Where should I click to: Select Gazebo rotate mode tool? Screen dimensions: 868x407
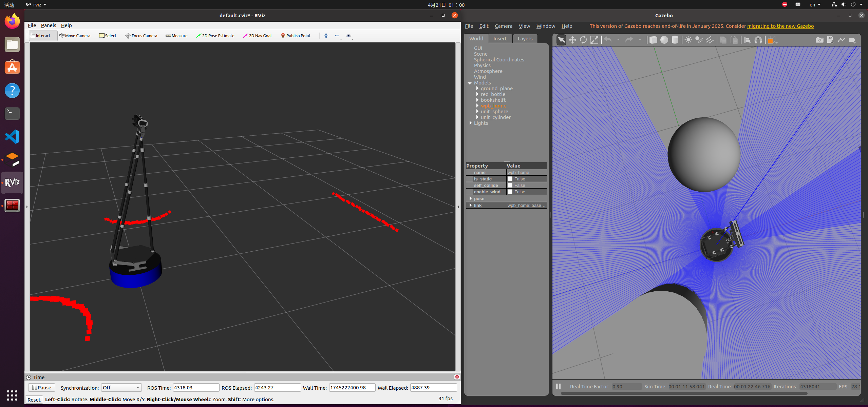[x=583, y=40]
